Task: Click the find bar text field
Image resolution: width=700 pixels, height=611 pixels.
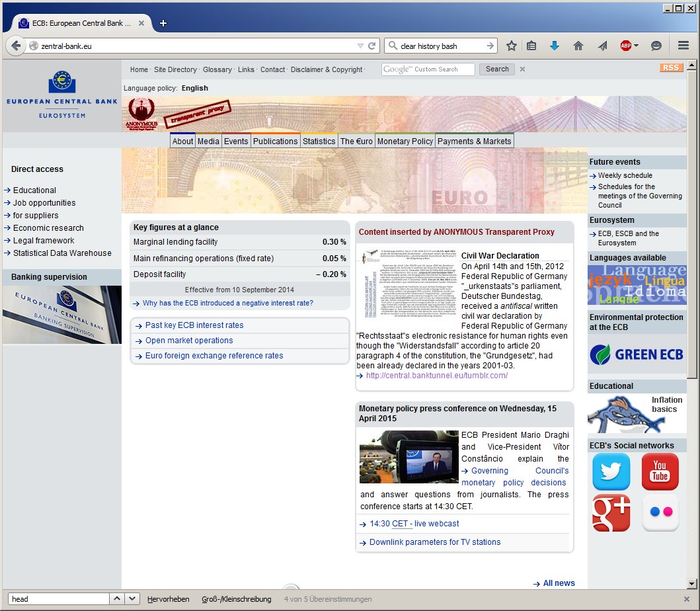Action: 58,599
